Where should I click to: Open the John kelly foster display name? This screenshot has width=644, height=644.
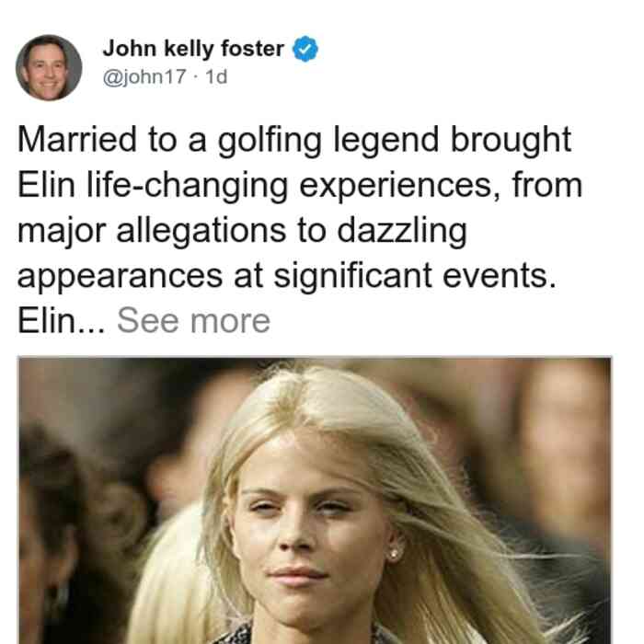pos(193,49)
